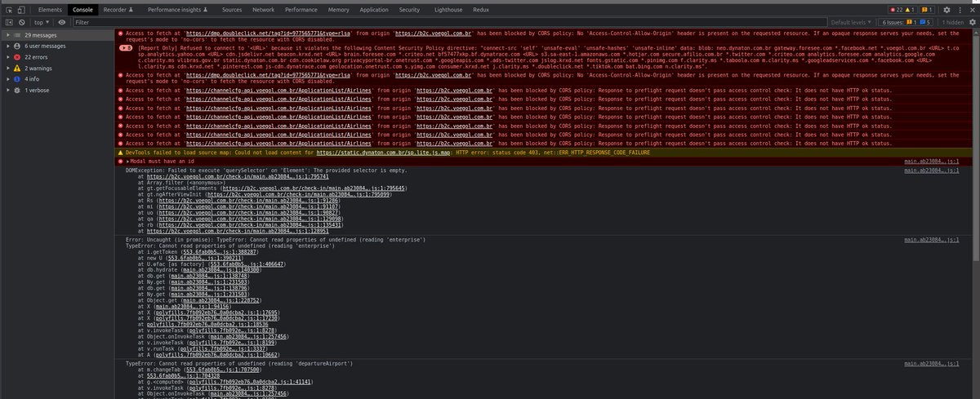
Task: Open the Performance insights tab
Action: (x=176, y=9)
